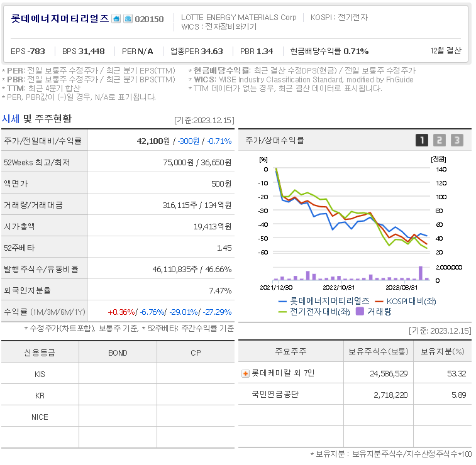Click the 2,718,220 shares value
The image size is (476, 465).
pyautogui.click(x=390, y=395)
